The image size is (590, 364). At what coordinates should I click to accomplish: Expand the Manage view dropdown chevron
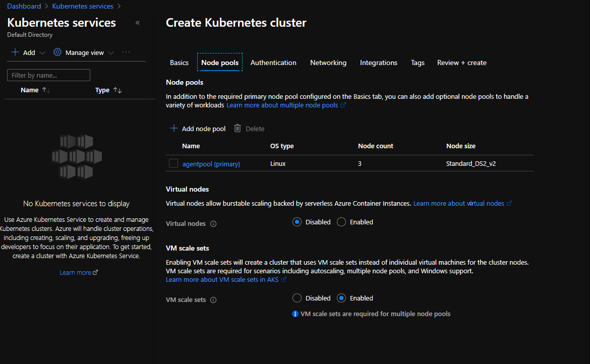pyautogui.click(x=111, y=53)
